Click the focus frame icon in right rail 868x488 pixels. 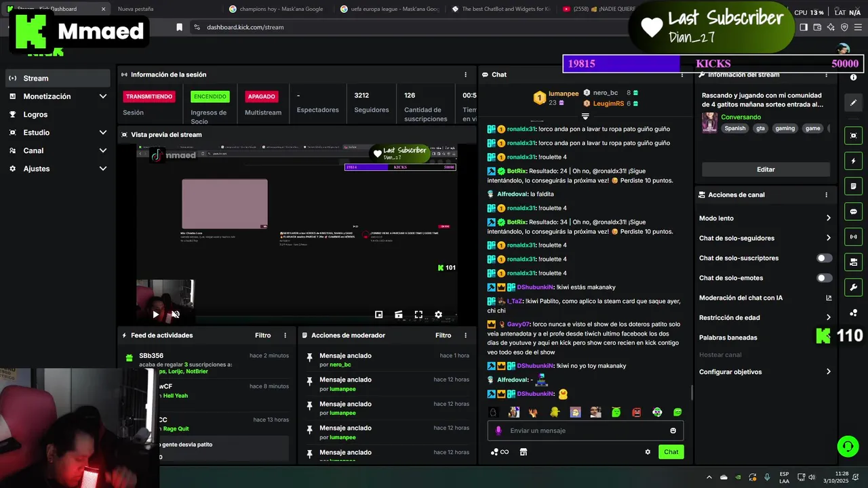tap(853, 136)
